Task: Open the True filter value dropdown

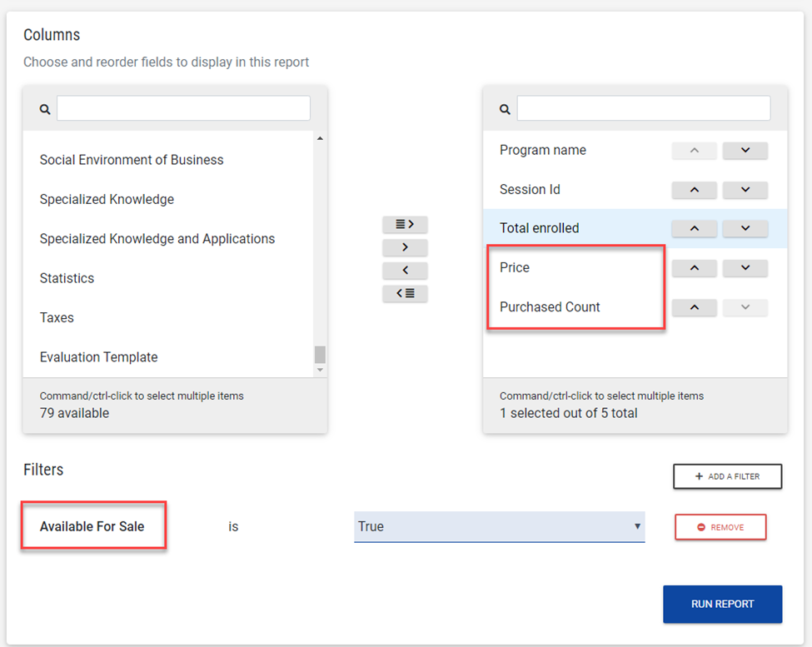Action: coord(499,526)
